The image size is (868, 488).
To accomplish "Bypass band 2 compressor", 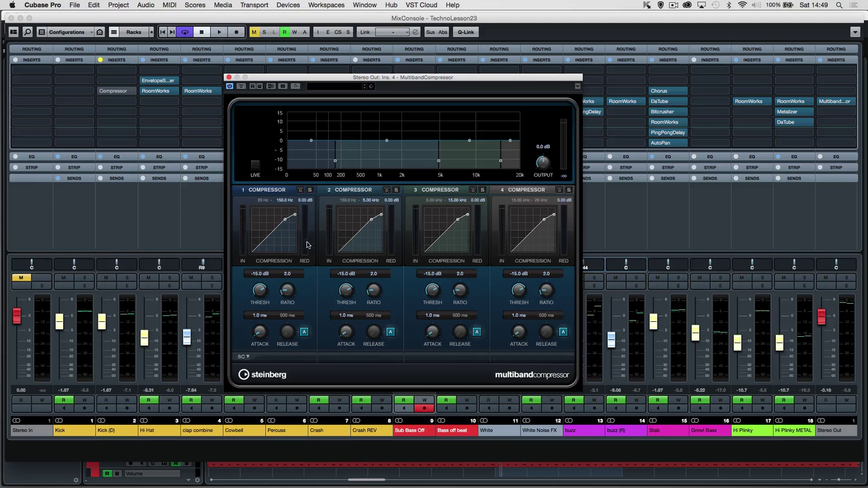I will tap(387, 190).
